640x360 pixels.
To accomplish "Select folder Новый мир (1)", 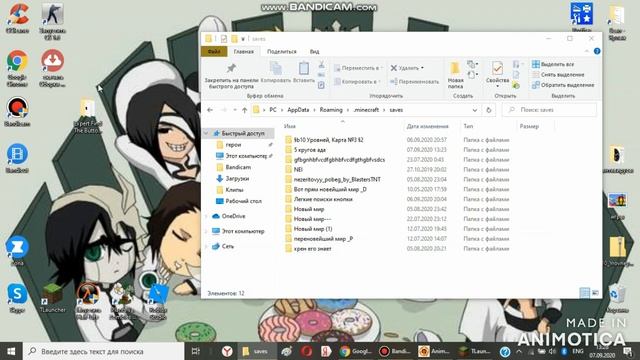I will coord(313,229).
